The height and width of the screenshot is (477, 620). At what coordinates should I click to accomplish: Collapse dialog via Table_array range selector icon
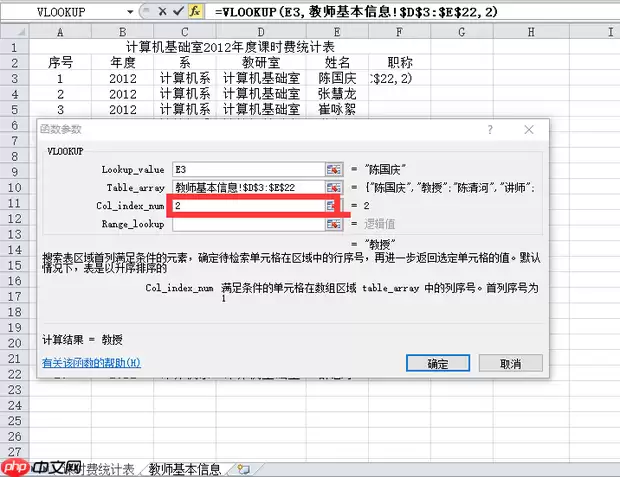pos(334,187)
